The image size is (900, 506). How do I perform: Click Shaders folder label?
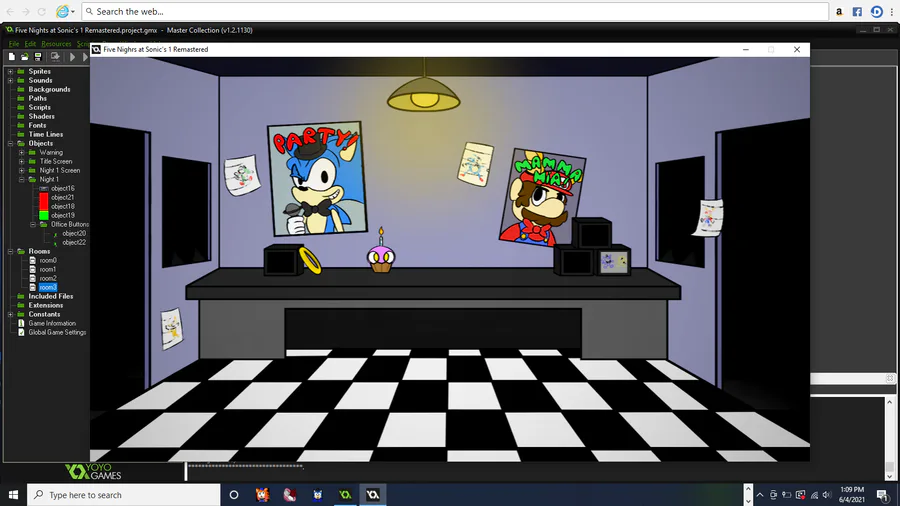[x=41, y=116]
